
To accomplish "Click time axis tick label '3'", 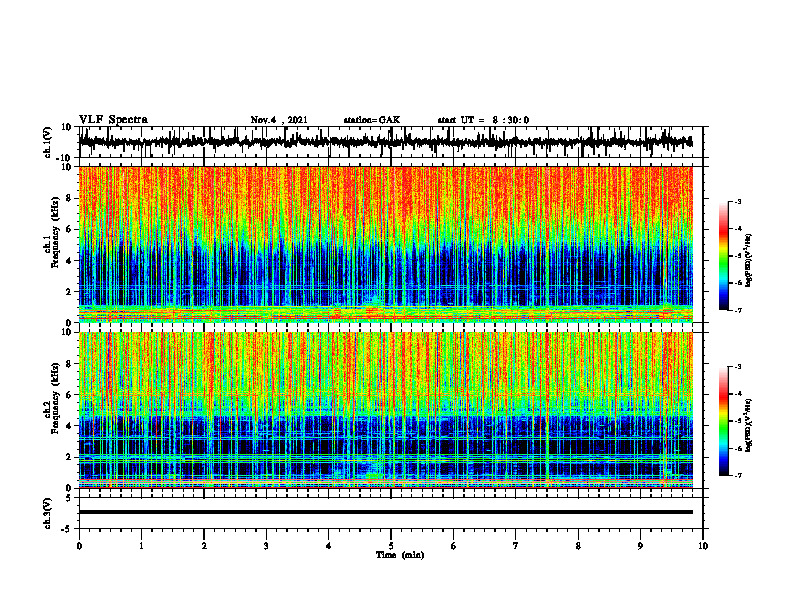I will pos(266,546).
